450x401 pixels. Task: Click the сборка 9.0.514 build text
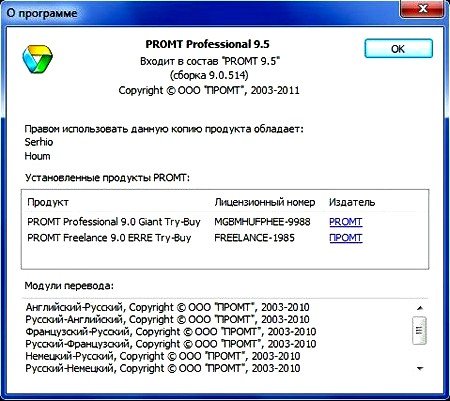[x=209, y=75]
